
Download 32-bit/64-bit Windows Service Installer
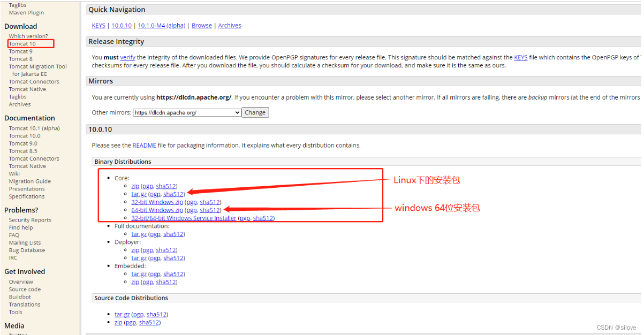184,218
